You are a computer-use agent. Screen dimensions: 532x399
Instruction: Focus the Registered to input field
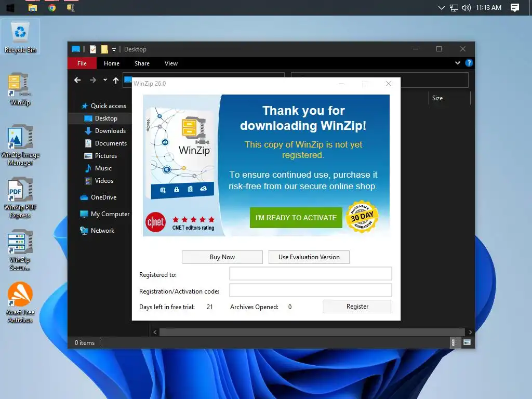tap(311, 273)
